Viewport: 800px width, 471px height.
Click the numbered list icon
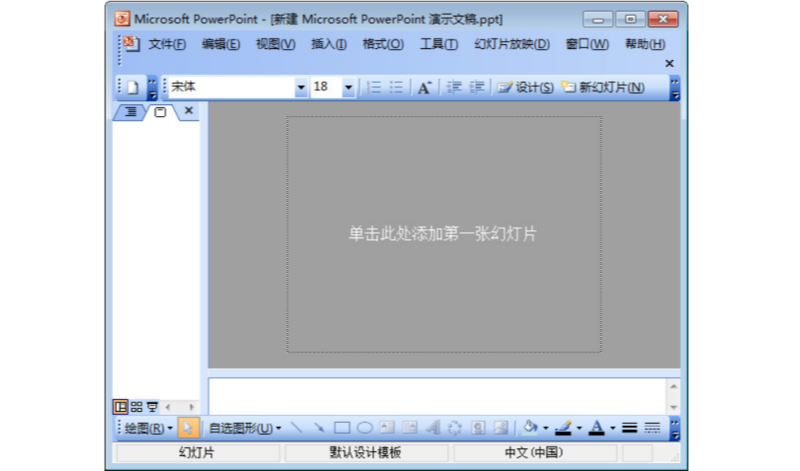click(374, 87)
